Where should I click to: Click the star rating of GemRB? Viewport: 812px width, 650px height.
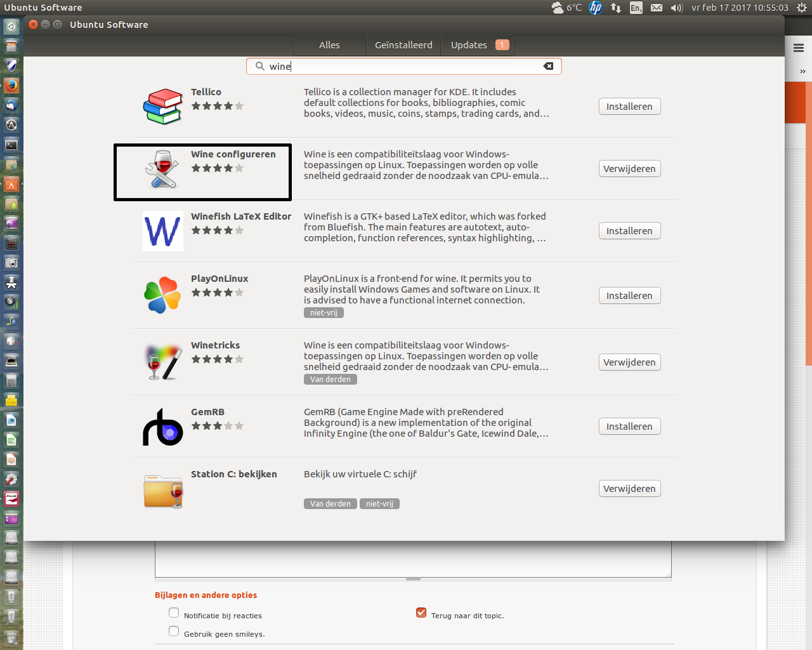click(218, 426)
